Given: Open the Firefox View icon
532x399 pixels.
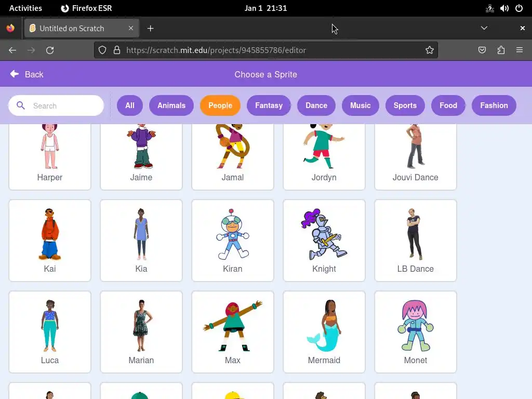Looking at the screenshot, I should tap(10, 28).
